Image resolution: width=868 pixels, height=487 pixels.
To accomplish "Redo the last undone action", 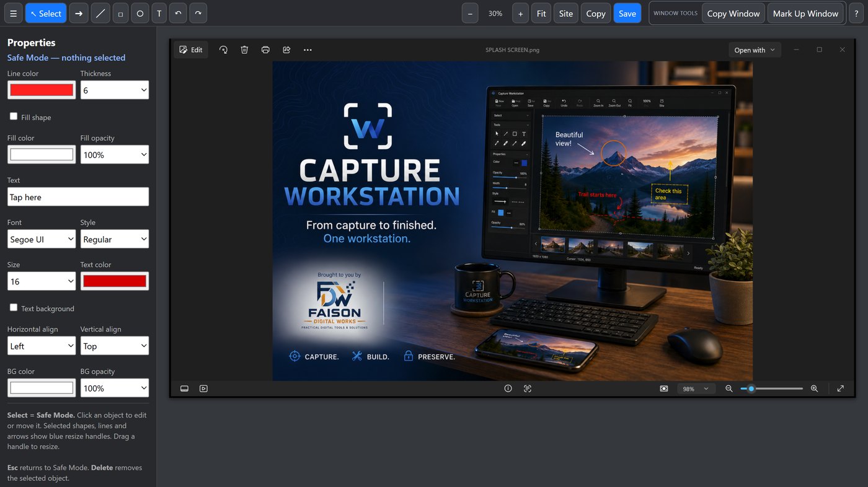I will click(x=198, y=13).
